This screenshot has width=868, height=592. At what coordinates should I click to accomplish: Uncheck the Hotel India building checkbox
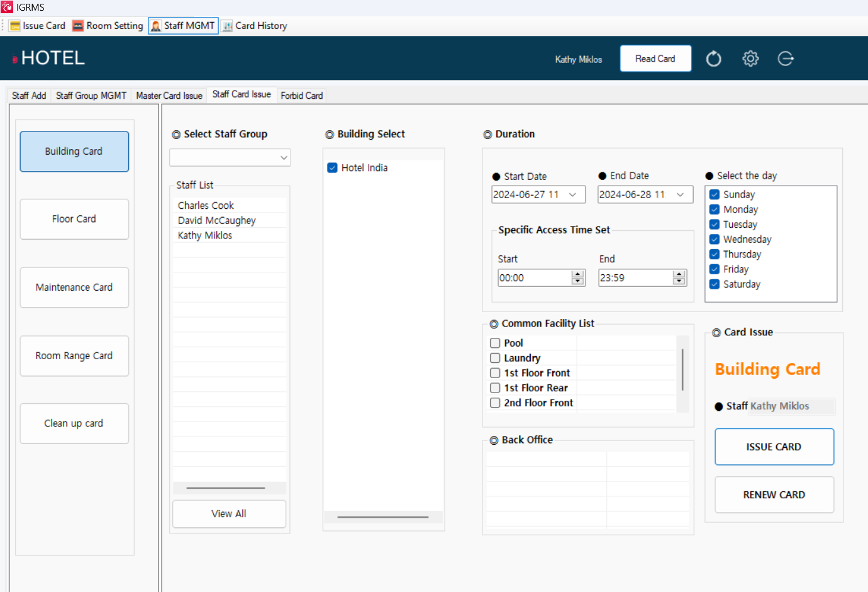pos(332,168)
